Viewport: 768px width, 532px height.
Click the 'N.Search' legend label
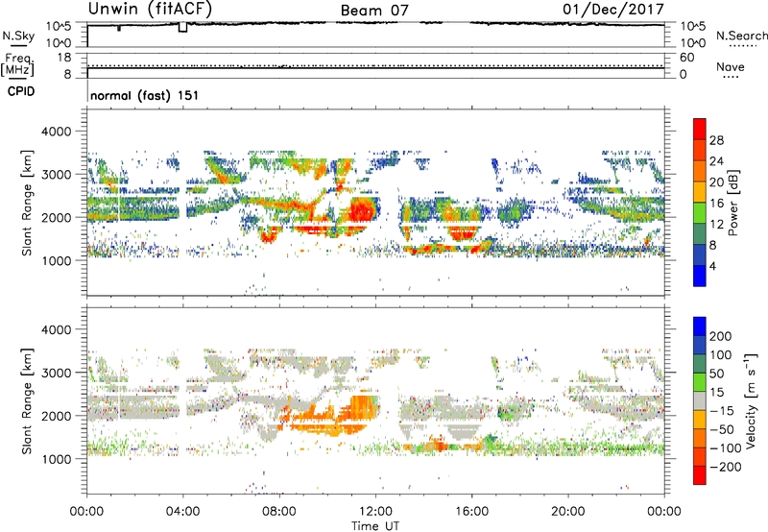pyautogui.click(x=742, y=36)
